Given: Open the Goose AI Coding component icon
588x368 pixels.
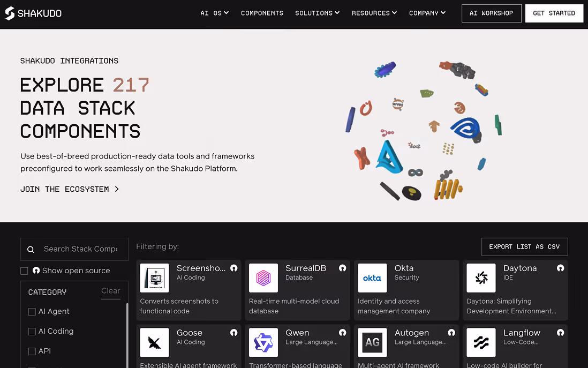Looking at the screenshot, I should point(154,342).
